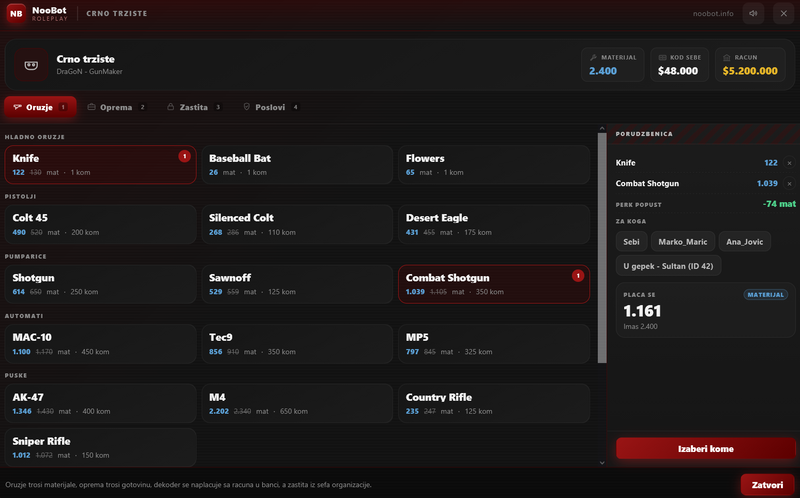Screen dimensions: 800x498
Task: Click the AUTOMATI section label
Action: tap(24, 316)
